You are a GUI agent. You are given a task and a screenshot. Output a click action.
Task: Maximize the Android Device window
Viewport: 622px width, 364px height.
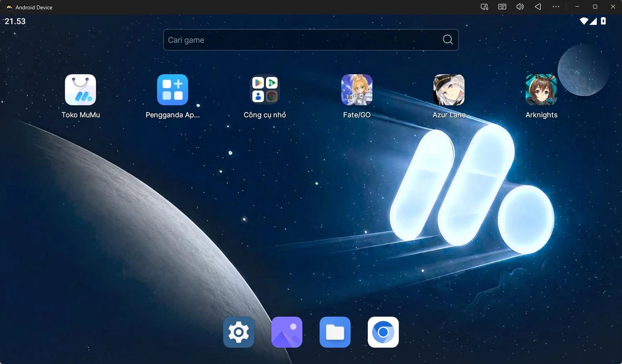[x=595, y=7]
